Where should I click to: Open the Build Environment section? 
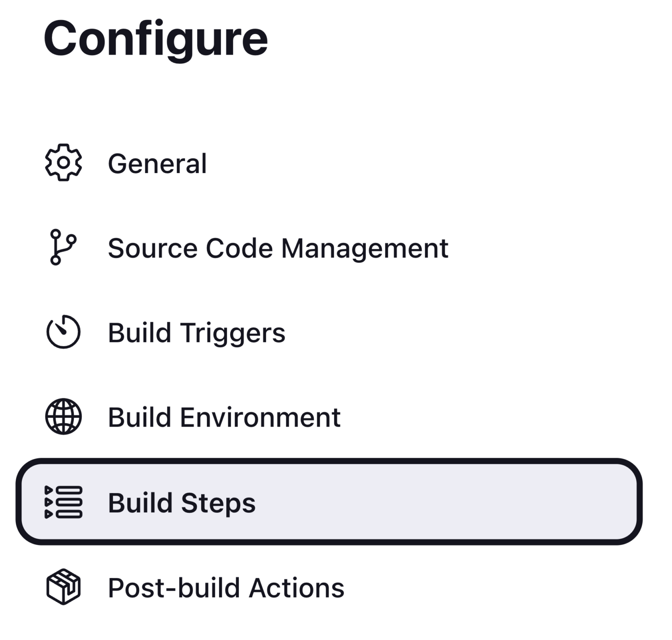pos(224,417)
